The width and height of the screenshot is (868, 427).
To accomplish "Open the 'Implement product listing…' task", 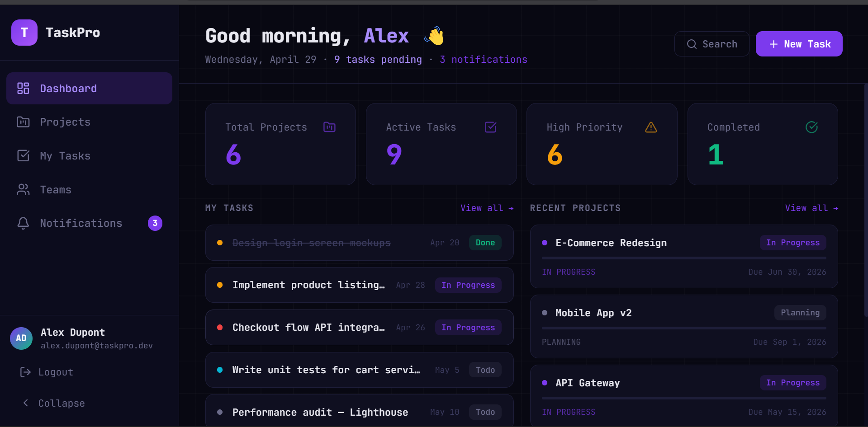I will (360, 285).
